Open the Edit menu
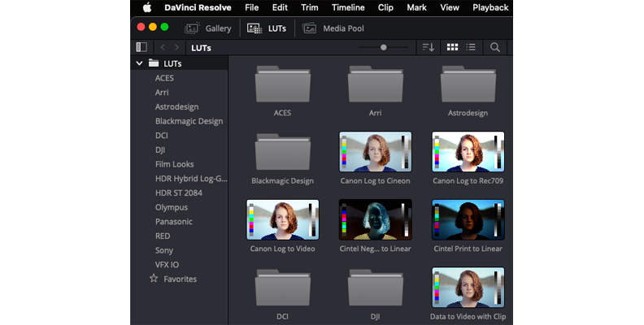Viewport: 644px width, 325px height. click(280, 7)
